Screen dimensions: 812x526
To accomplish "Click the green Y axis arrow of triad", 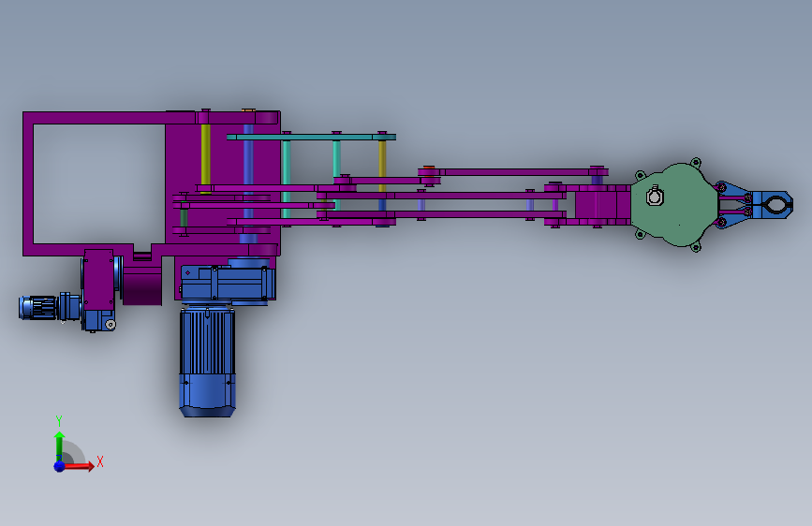I will [59, 446].
